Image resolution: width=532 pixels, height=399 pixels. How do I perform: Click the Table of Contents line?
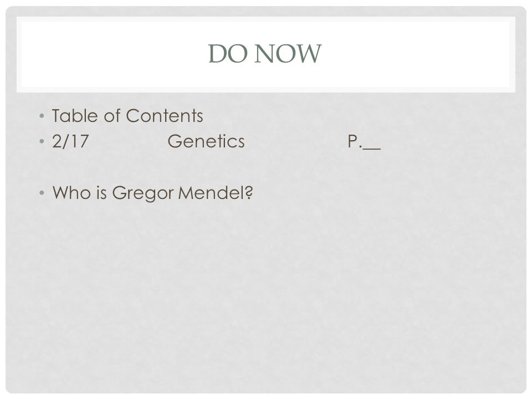(127, 116)
